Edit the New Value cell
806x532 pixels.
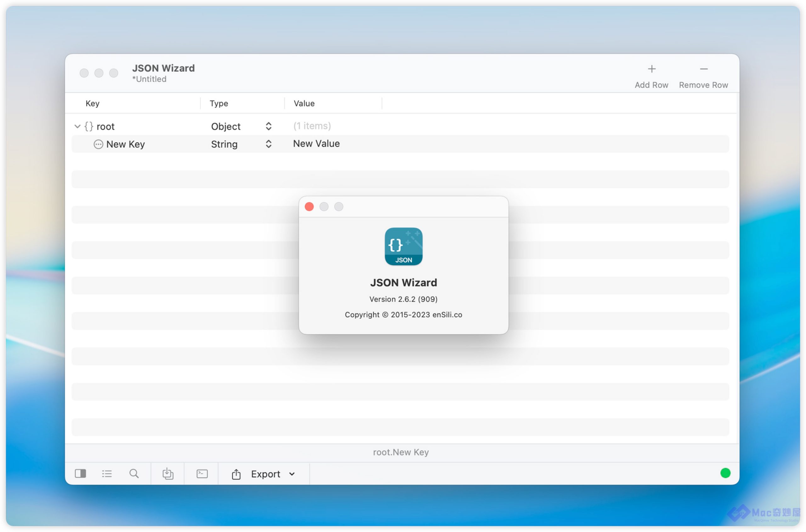click(x=316, y=144)
